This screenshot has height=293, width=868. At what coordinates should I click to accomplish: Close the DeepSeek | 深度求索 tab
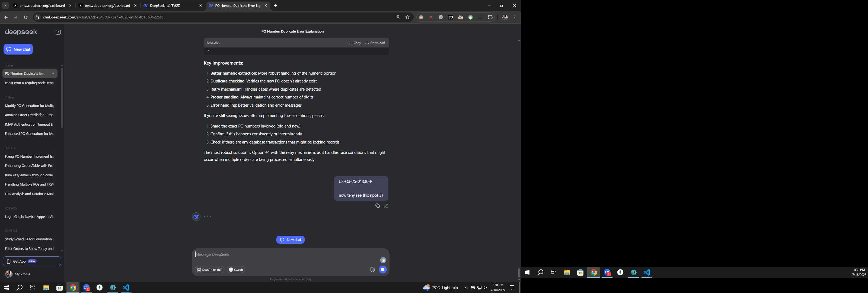pos(200,6)
